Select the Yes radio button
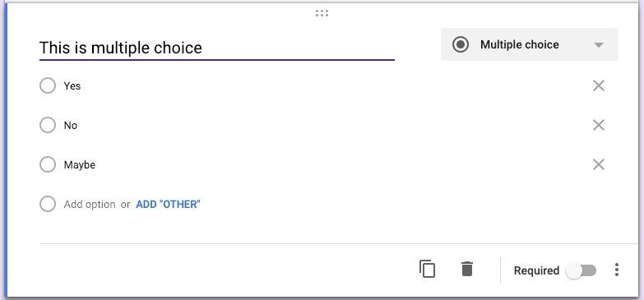The width and height of the screenshot is (644, 300). [x=48, y=85]
